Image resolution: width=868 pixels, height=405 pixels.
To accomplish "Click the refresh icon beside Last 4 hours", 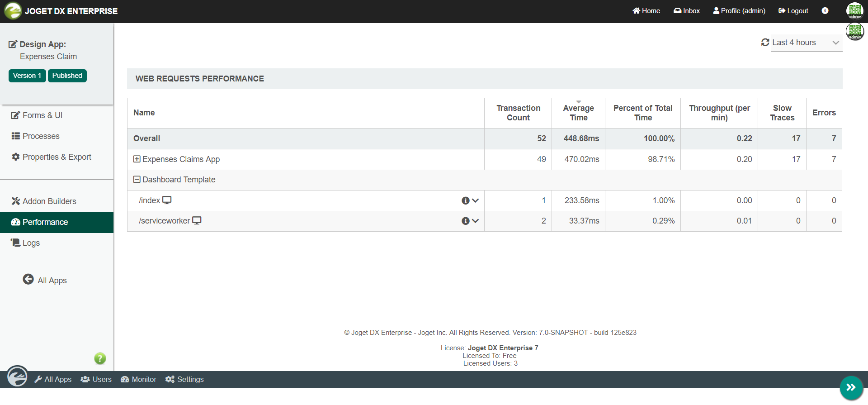I will click(765, 43).
